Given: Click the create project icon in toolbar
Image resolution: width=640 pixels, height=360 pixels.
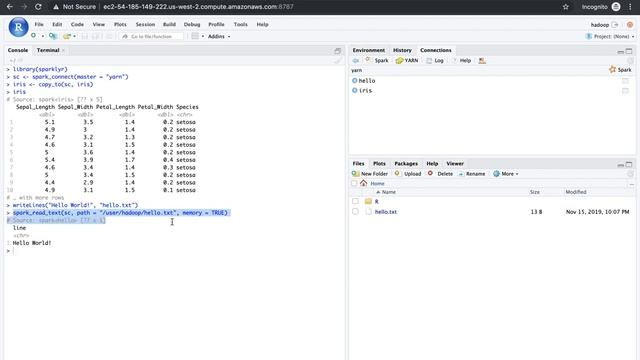Looking at the screenshot, I should (x=53, y=36).
